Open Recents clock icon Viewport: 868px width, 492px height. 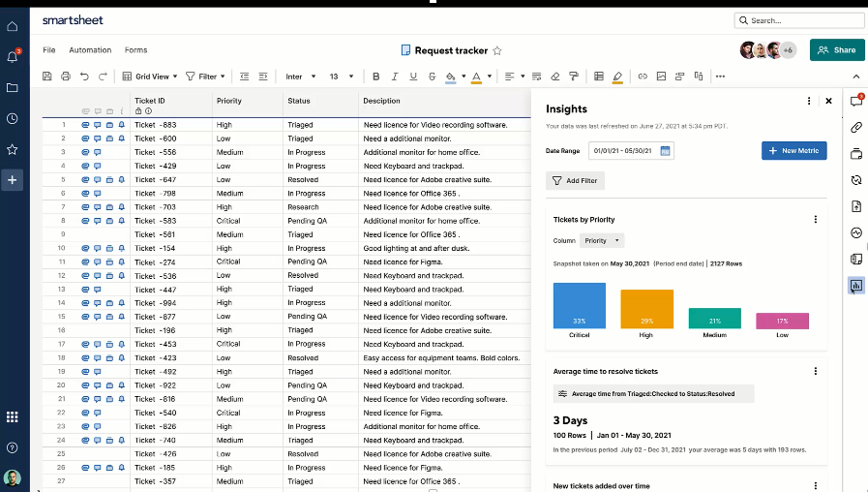(13, 118)
